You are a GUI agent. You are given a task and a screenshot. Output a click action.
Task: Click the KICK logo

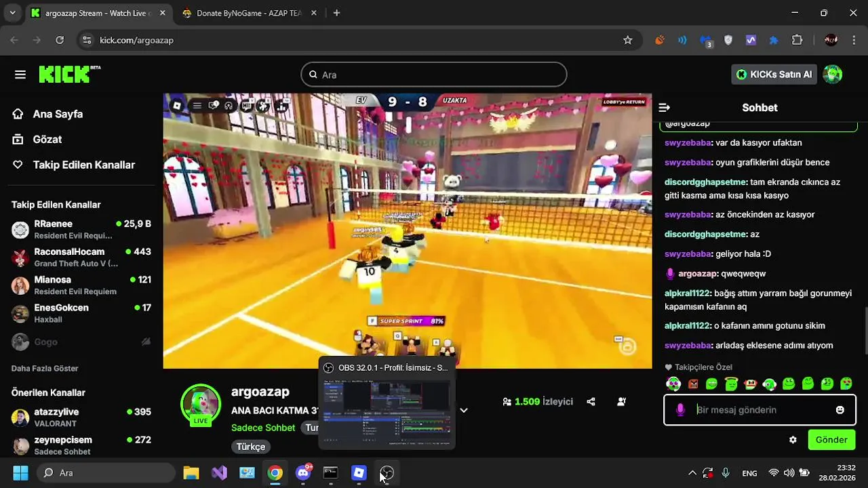click(69, 74)
